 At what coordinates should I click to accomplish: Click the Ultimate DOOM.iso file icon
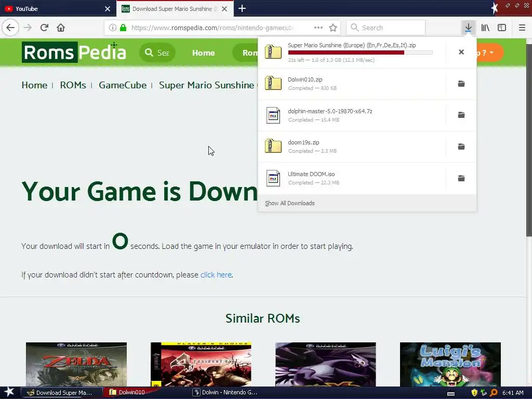tap(273, 178)
